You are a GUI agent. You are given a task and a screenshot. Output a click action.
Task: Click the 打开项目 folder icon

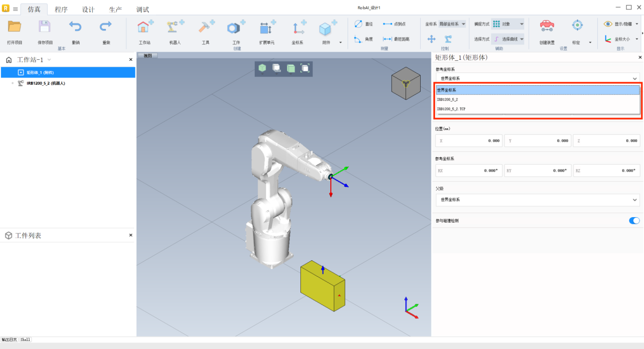[x=14, y=27]
